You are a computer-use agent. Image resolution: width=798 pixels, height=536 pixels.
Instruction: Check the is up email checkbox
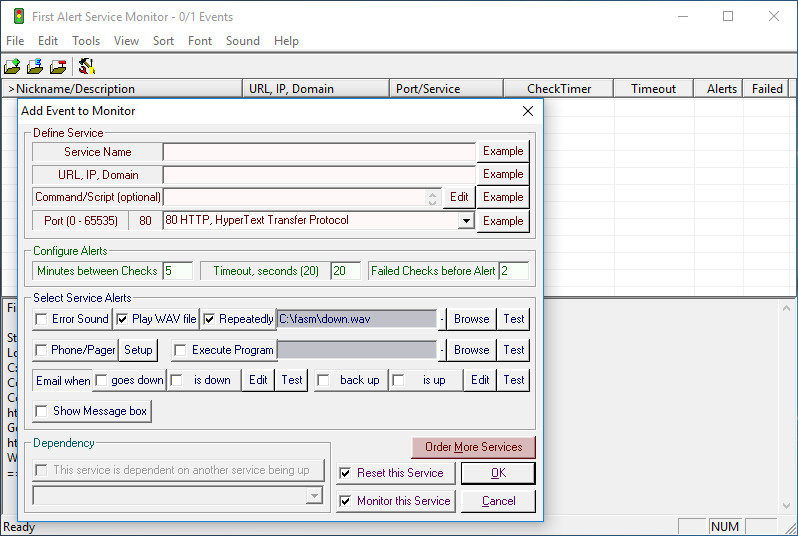tap(398, 380)
